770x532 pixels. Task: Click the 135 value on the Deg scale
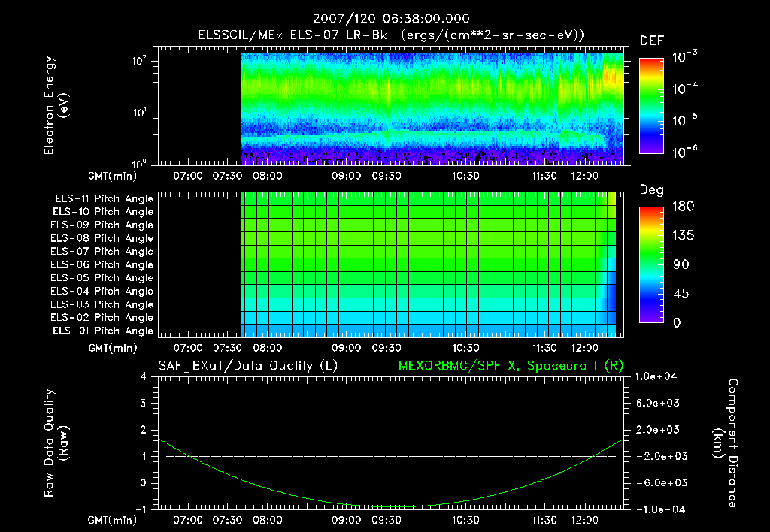pyautogui.click(x=683, y=236)
